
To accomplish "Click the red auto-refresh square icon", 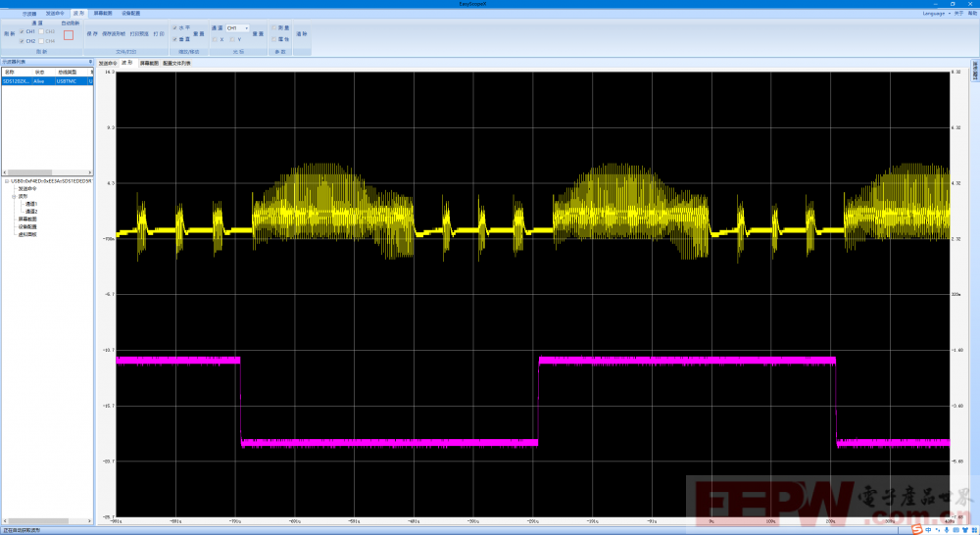I will [x=69, y=35].
